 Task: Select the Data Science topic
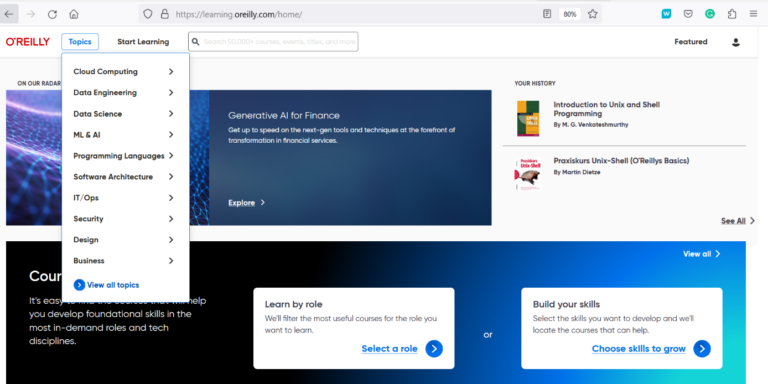tap(97, 114)
